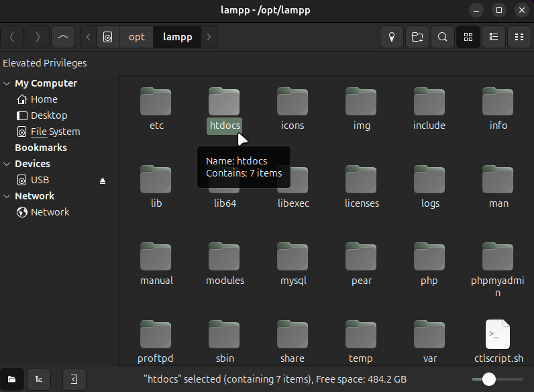Screen dimensions: 534x392
Task: Select the htdocs folder
Action: pos(225,109)
